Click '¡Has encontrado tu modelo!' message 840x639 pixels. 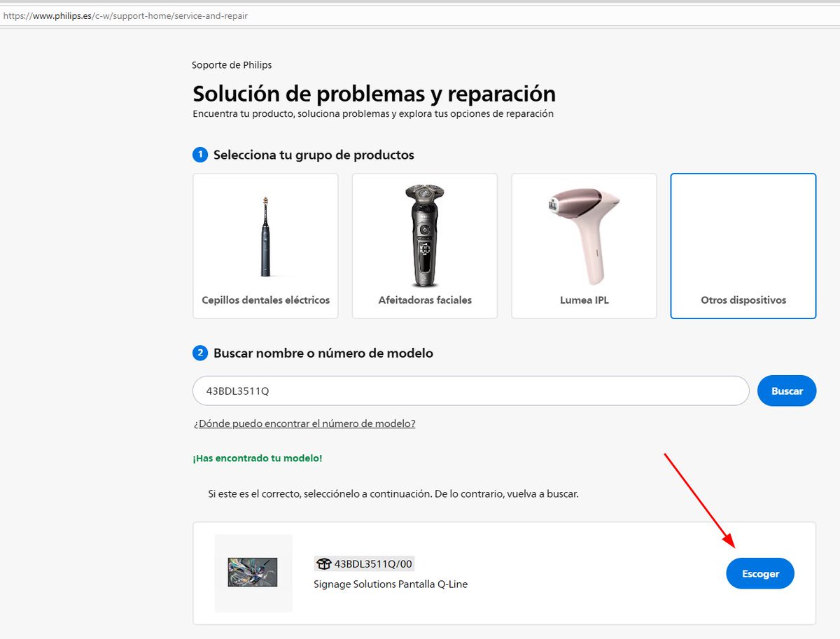pos(258,458)
